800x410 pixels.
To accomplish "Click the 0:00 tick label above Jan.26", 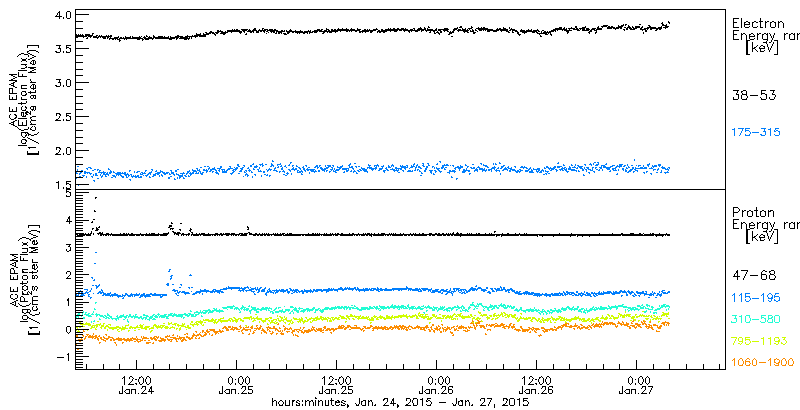I will click(436, 380).
